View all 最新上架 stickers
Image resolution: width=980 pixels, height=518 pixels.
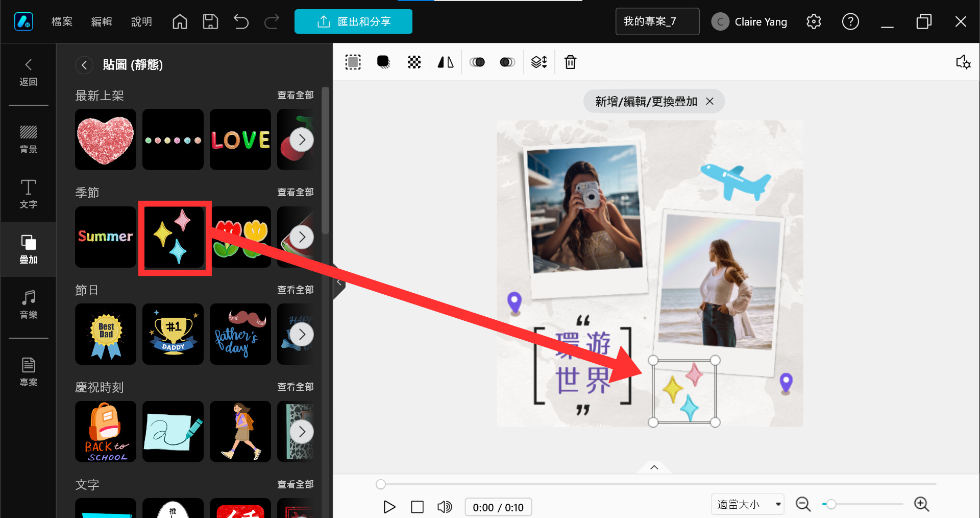295,95
